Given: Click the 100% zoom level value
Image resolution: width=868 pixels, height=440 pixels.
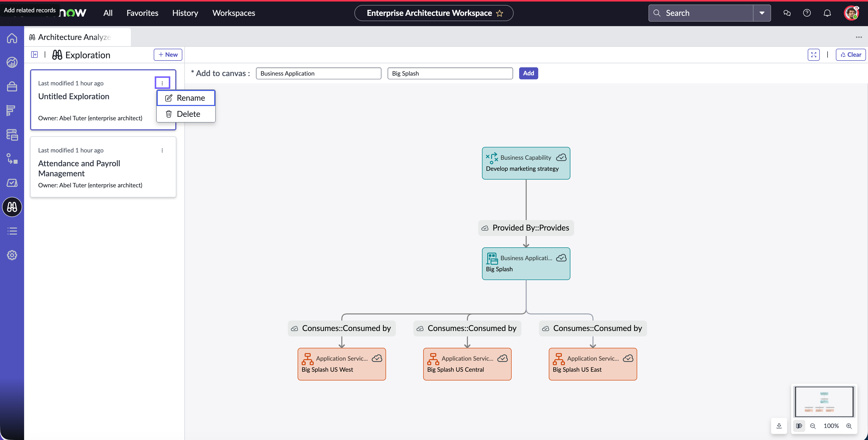Looking at the screenshot, I should point(831,426).
